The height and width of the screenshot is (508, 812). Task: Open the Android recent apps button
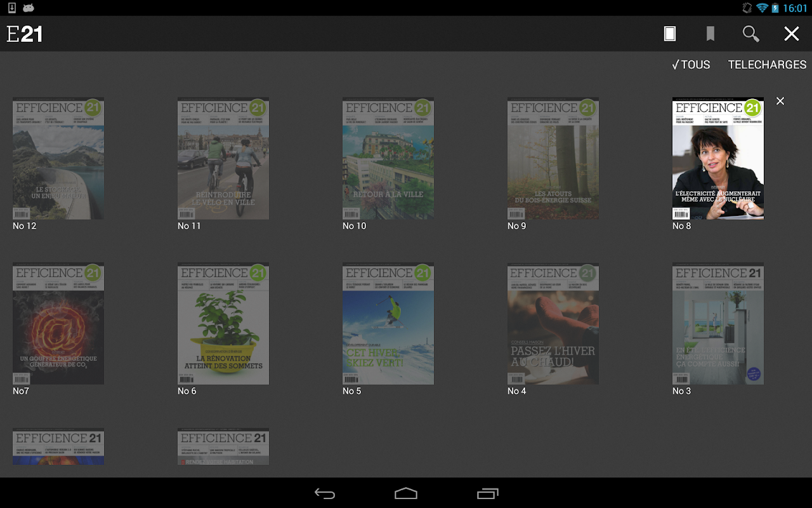(x=488, y=493)
